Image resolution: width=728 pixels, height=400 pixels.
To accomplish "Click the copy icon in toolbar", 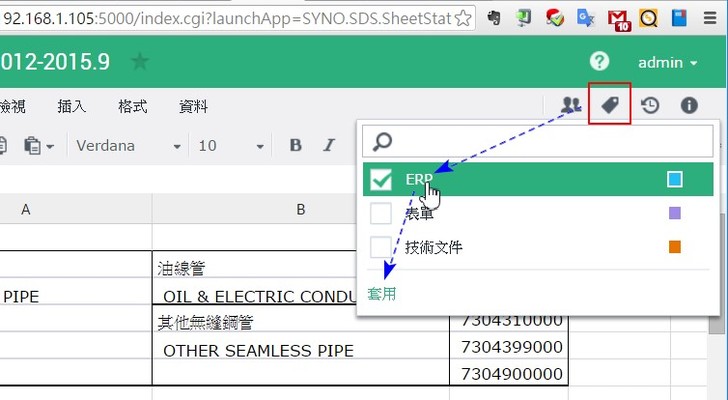I will pos(2,146).
